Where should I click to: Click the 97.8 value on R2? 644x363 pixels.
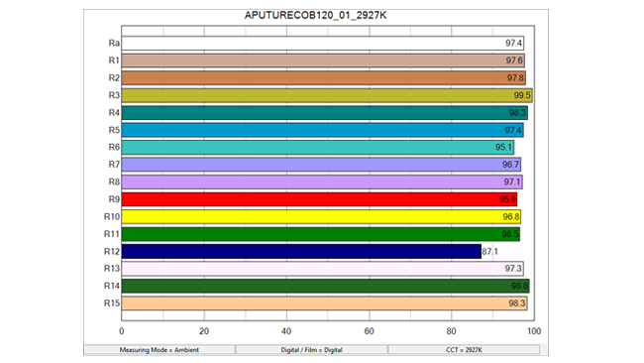(515, 77)
